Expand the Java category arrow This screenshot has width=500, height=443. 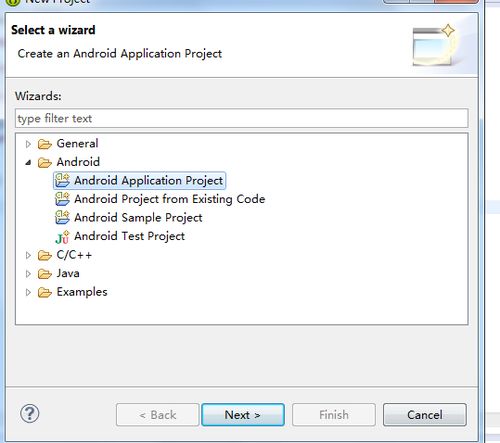[x=28, y=274]
